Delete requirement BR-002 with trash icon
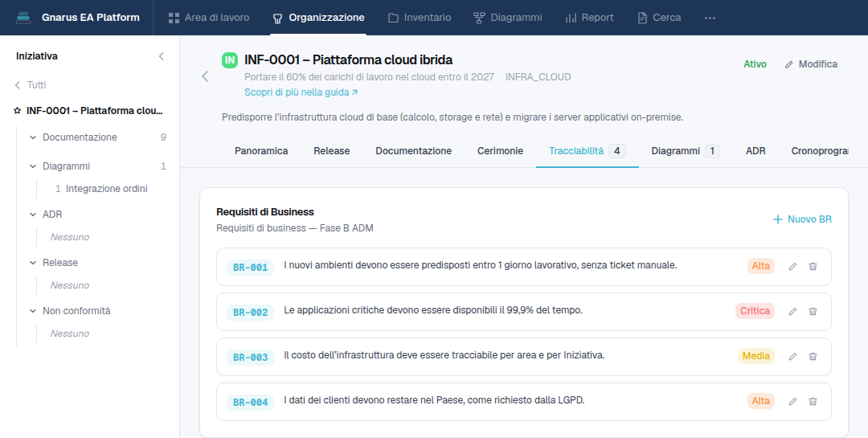This screenshot has height=438, width=868. point(813,311)
